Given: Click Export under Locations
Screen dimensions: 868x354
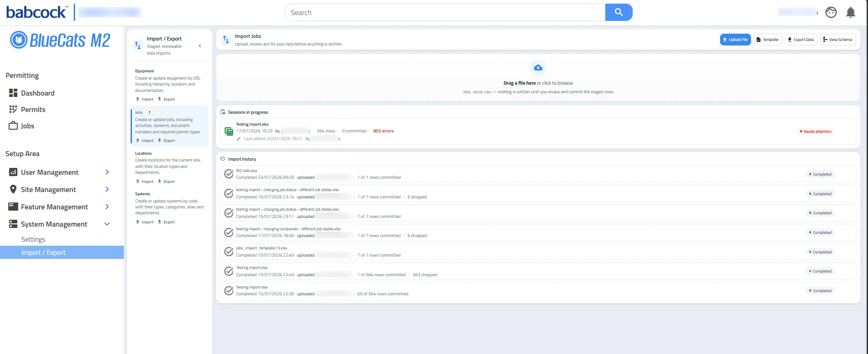Looking at the screenshot, I should click(x=166, y=182).
